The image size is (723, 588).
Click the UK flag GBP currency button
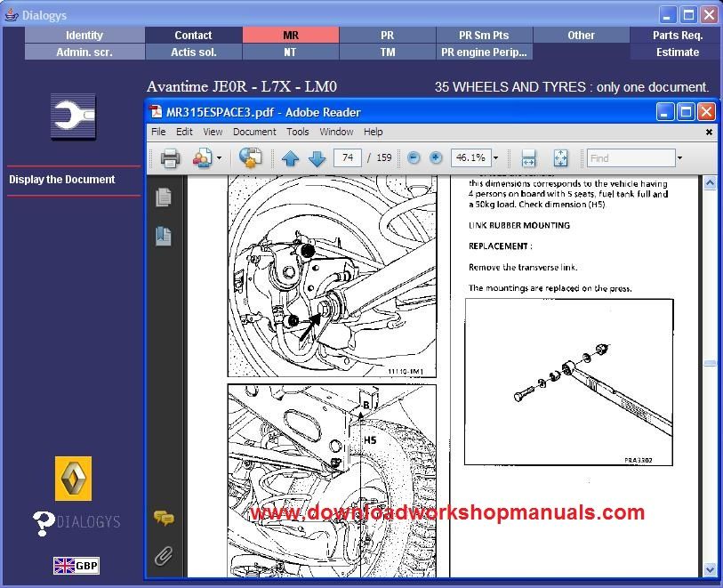76,566
